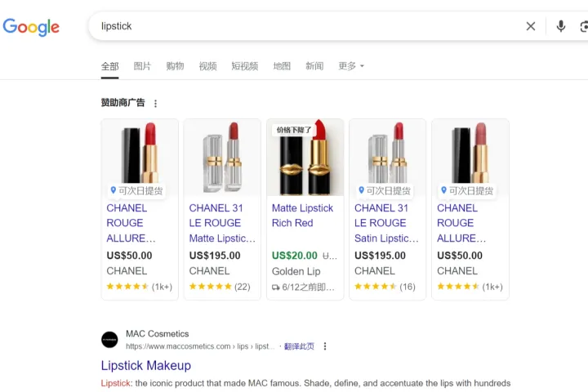
Task: Switch to the 短视频 tab
Action: click(245, 66)
